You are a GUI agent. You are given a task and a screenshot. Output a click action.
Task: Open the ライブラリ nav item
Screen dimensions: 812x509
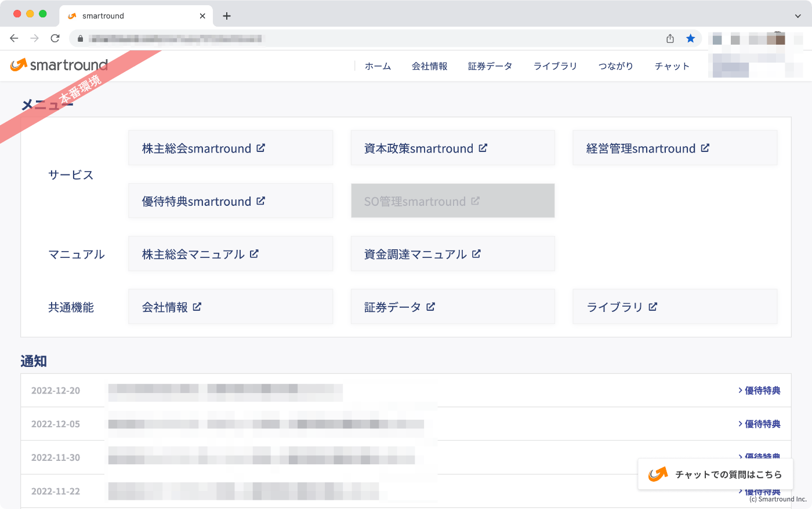tap(555, 66)
